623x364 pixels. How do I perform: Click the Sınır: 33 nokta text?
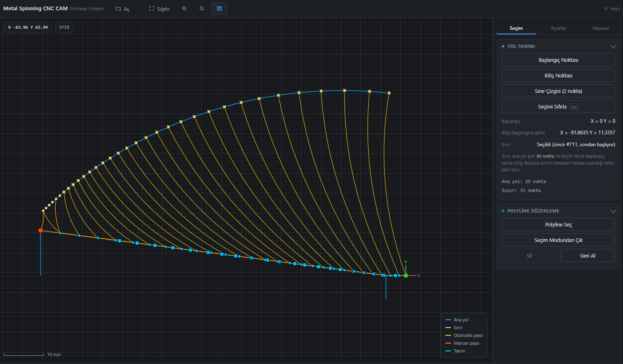pos(521,190)
